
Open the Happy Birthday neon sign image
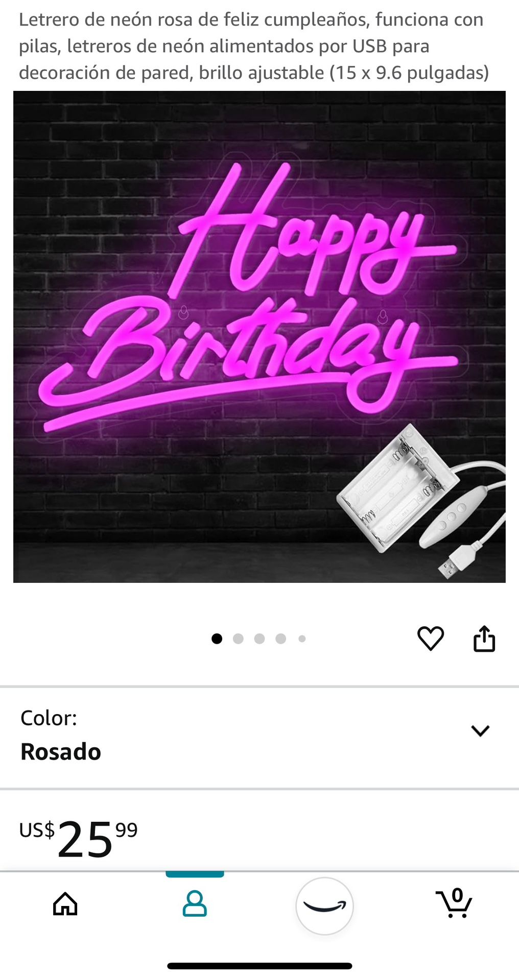click(259, 337)
